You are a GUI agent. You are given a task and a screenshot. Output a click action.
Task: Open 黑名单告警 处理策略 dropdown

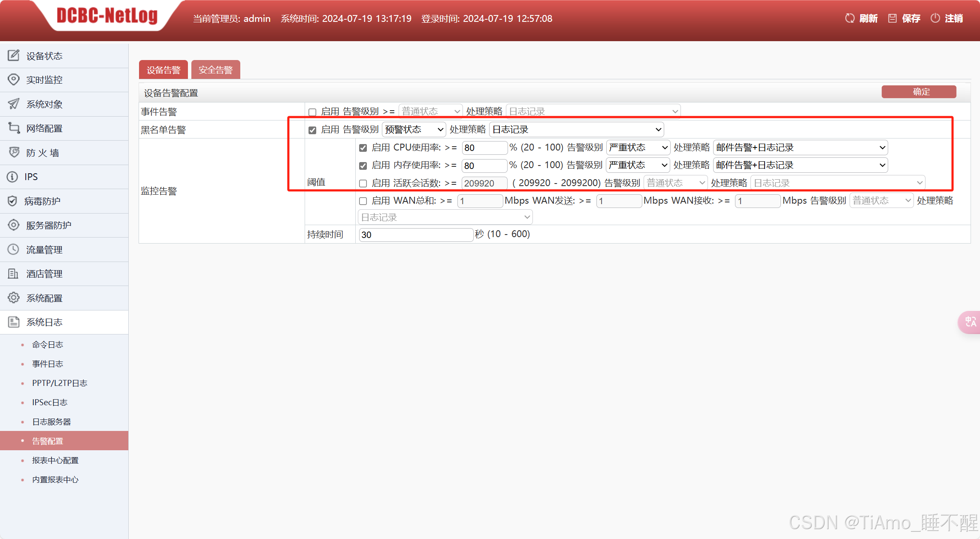tap(577, 129)
